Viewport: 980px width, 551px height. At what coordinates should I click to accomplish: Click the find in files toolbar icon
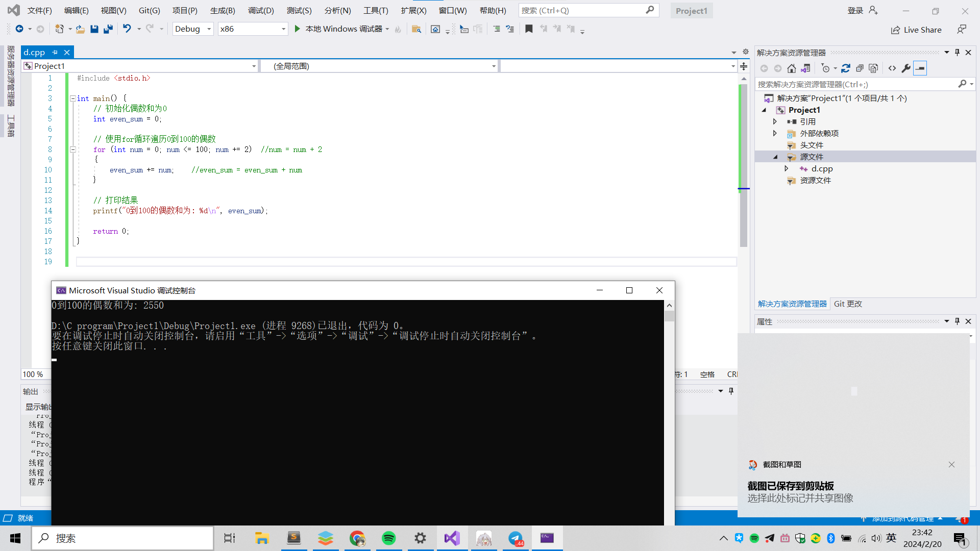tap(416, 29)
